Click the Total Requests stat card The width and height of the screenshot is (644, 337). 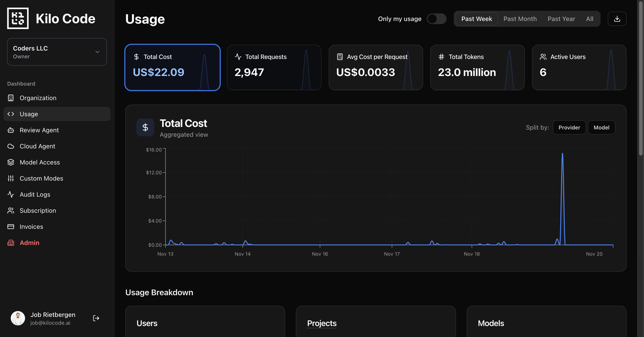coord(274,67)
